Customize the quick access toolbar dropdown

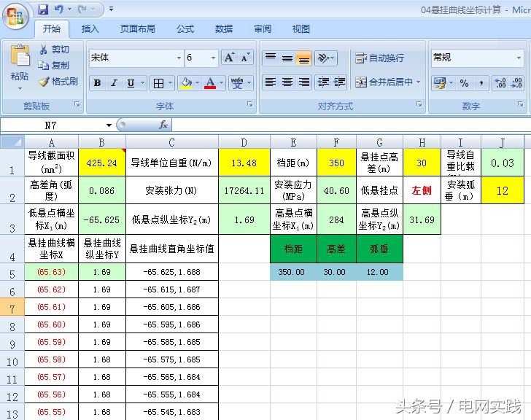[x=111, y=9]
